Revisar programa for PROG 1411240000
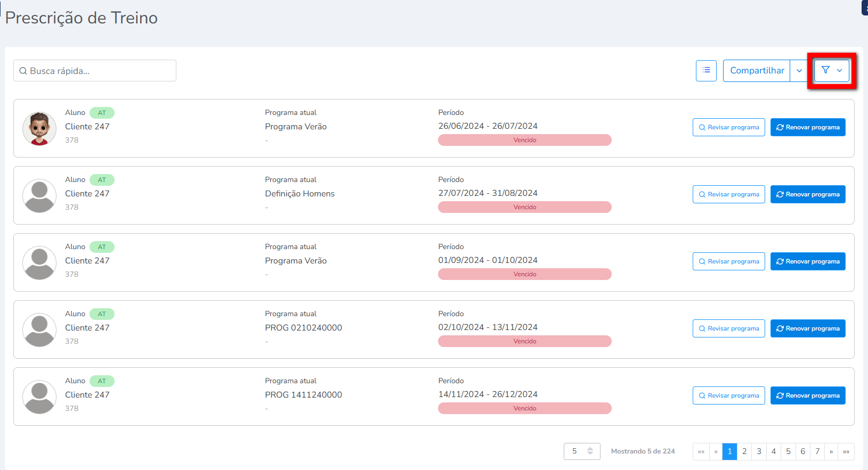The height and width of the screenshot is (470, 868). [728, 395]
